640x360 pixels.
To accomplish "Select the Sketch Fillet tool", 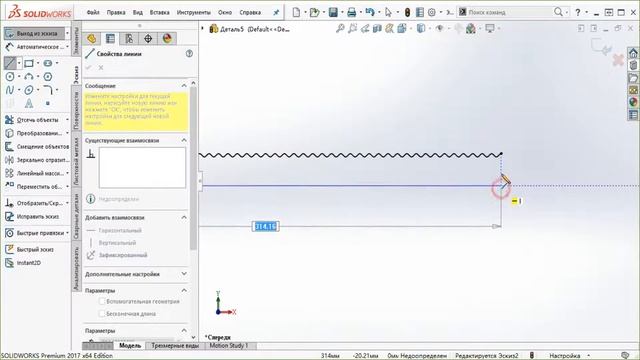I will tap(48, 90).
